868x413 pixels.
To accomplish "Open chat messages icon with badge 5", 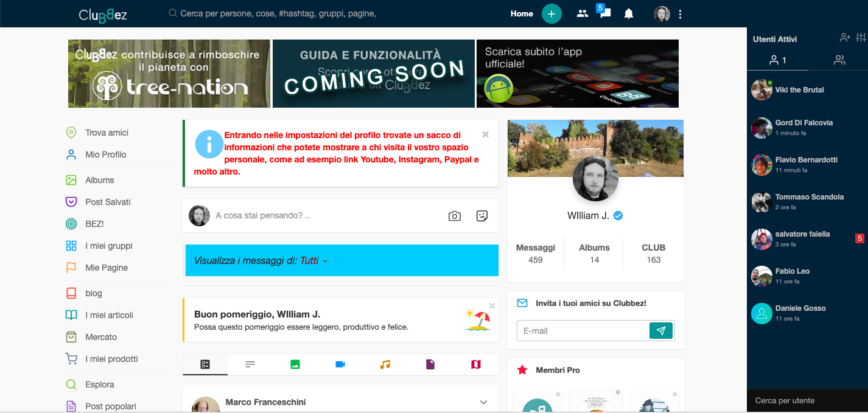I will 604,13.
